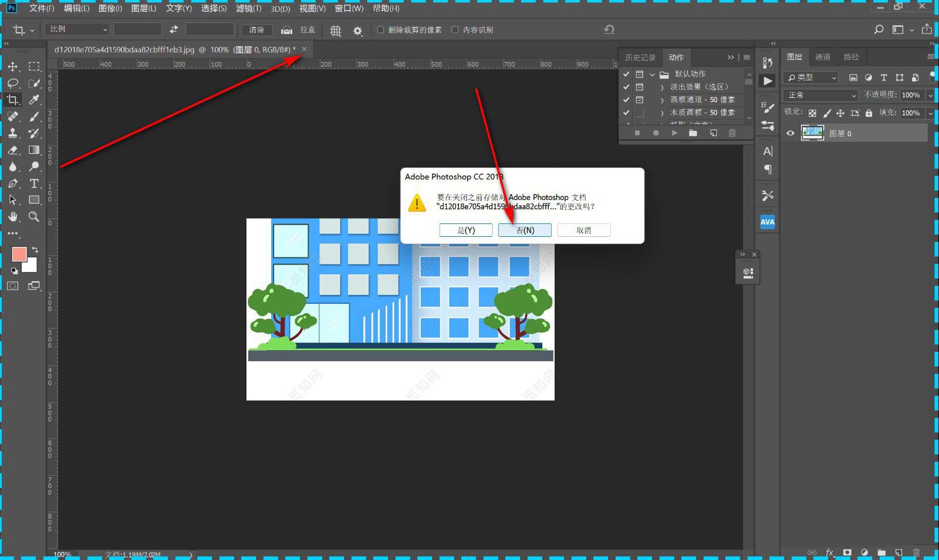939x560 pixels.
Task: Select the Rectangular Marquee tool
Action: (34, 66)
